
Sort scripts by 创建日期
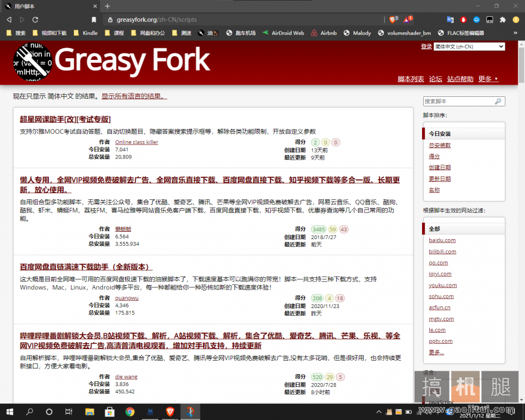[439, 167]
